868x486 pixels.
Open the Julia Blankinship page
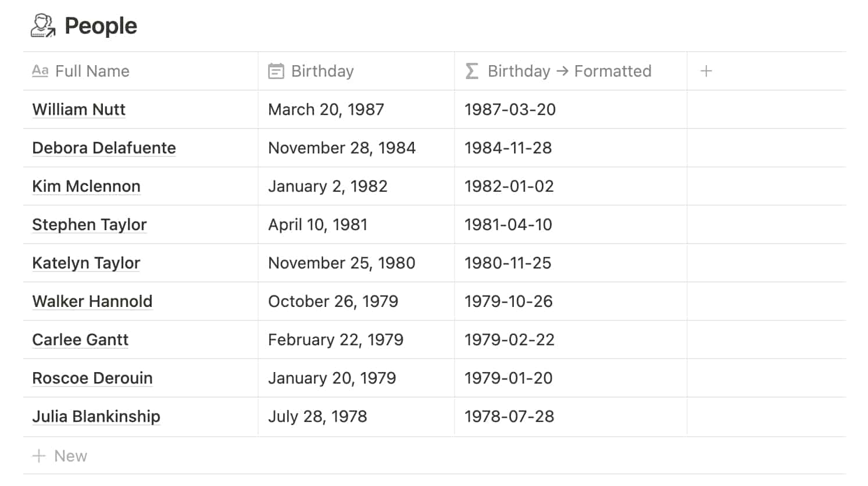(96, 416)
